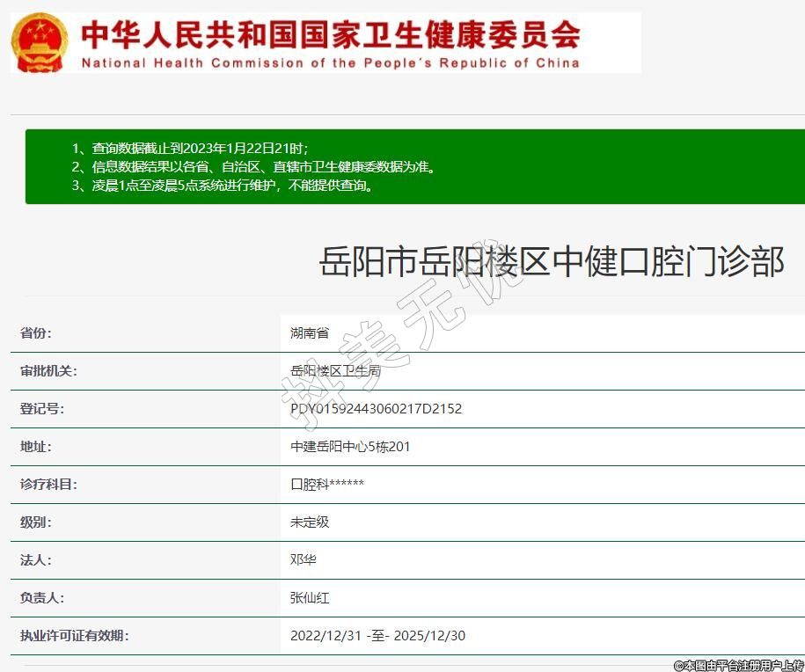The image size is (805, 672).
Task: Click the 未定级 level value
Action: (310, 522)
